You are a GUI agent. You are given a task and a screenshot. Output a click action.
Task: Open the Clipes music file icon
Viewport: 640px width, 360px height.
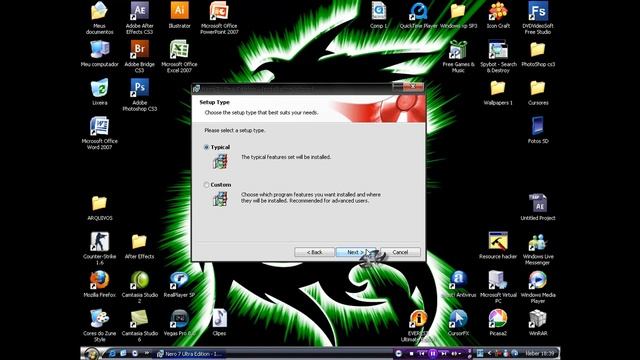point(219,322)
